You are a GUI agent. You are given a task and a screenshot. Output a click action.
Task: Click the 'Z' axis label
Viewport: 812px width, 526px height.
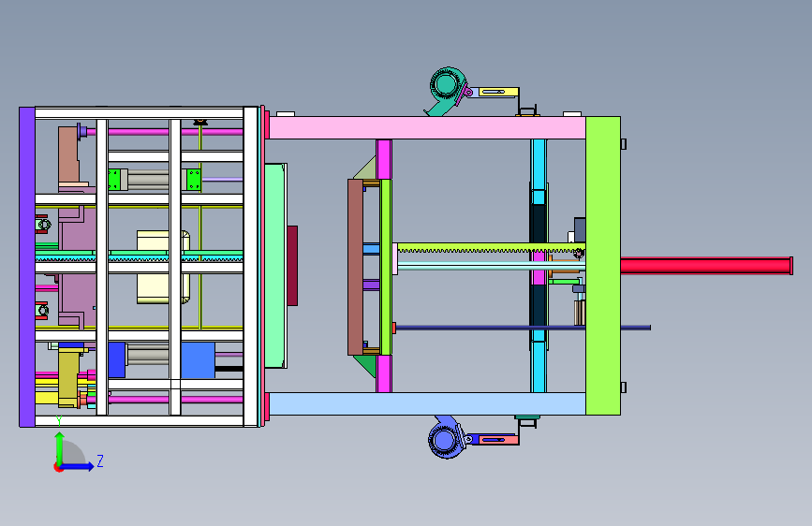click(100, 460)
